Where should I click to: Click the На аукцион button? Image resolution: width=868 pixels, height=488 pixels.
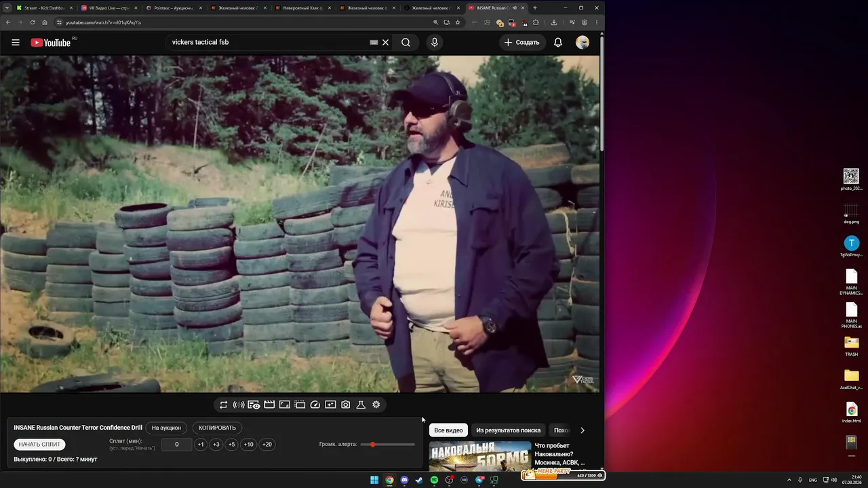pos(166,428)
